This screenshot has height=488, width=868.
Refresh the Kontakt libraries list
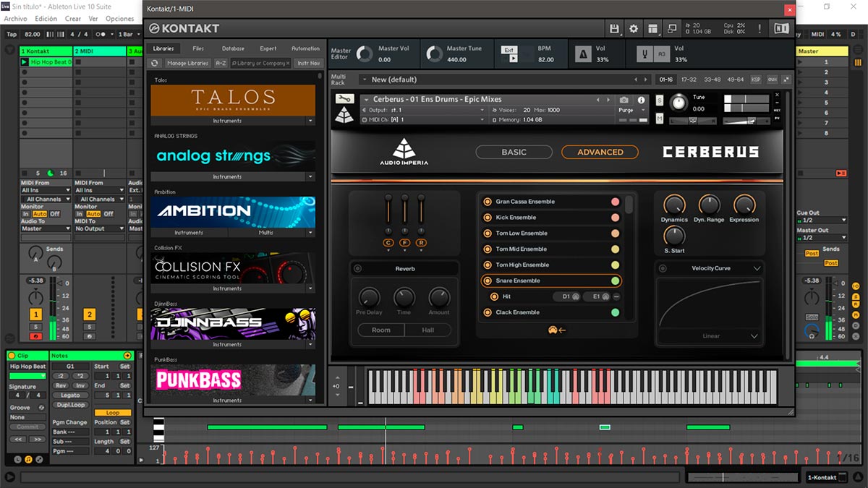point(155,63)
